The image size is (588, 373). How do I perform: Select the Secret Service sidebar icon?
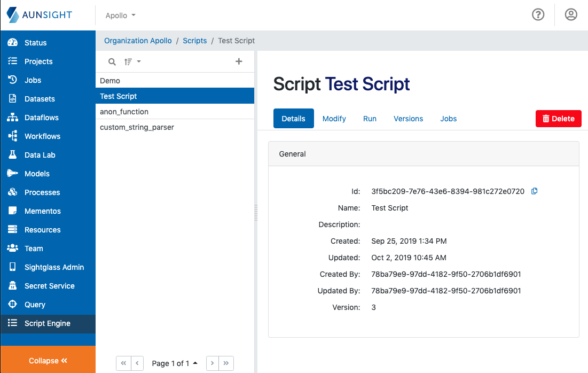click(13, 285)
